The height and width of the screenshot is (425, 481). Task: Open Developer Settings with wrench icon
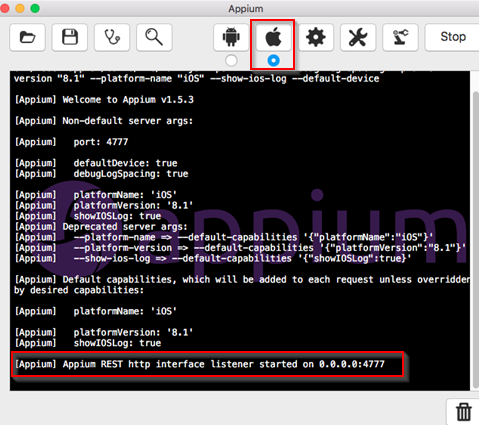coord(358,37)
